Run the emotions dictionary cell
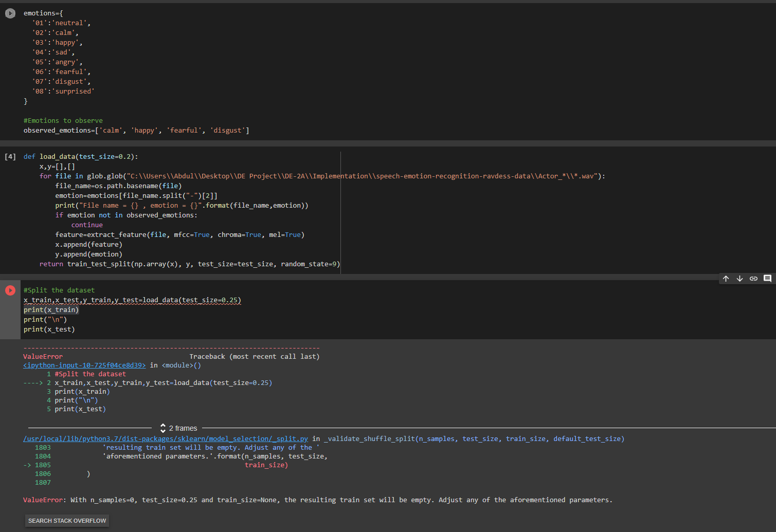Viewport: 776px width, 532px height. 10,13
